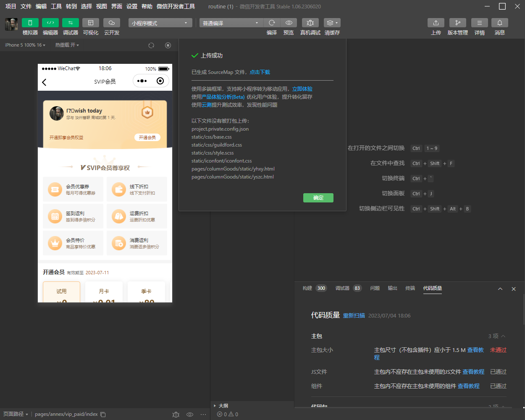Open cloud development (云开发)
The height and width of the screenshot is (420, 525).
pos(112,23)
